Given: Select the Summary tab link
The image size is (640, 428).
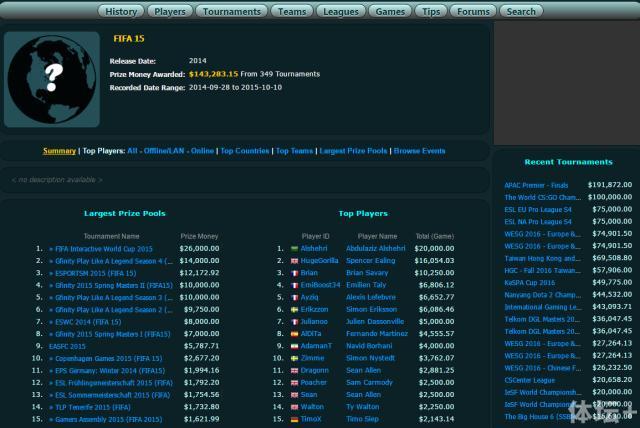Looking at the screenshot, I should [x=59, y=151].
